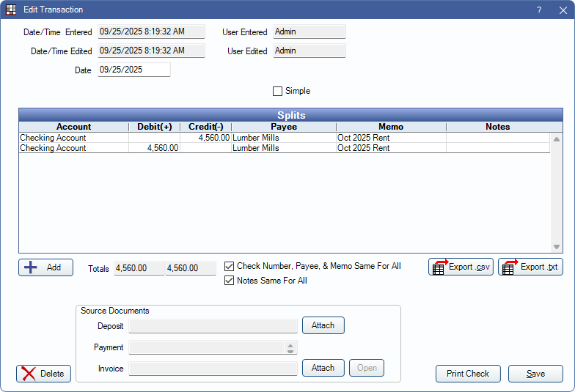Click Payment field up arrow
This screenshot has height=392, width=575.
pyautogui.click(x=290, y=344)
